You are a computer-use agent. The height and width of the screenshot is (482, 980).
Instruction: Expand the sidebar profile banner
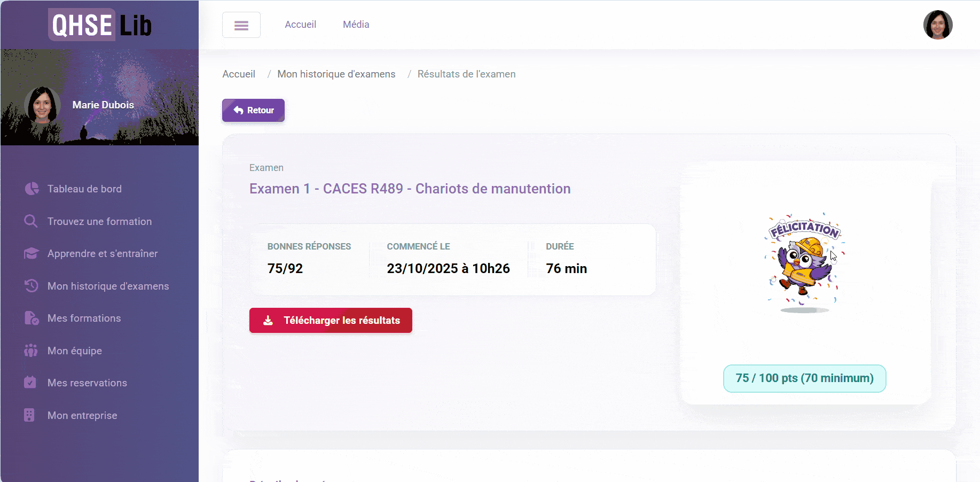pyautogui.click(x=99, y=97)
